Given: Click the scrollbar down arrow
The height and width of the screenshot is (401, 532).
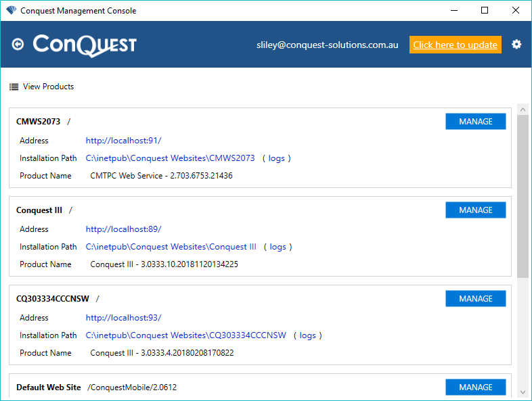Looking at the screenshot, I should [523, 392].
